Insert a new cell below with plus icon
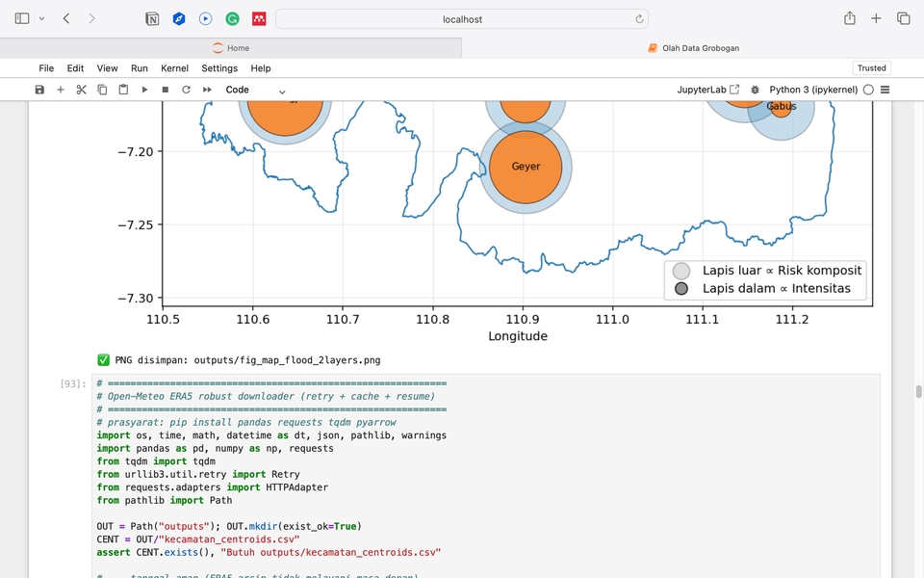Screen dimensions: 924x578 (61, 90)
